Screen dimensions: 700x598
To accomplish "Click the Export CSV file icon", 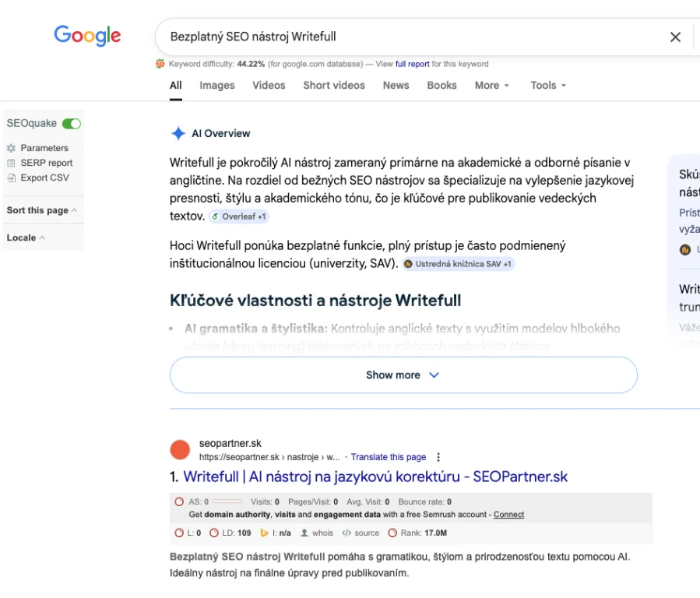I will pos(11,178).
